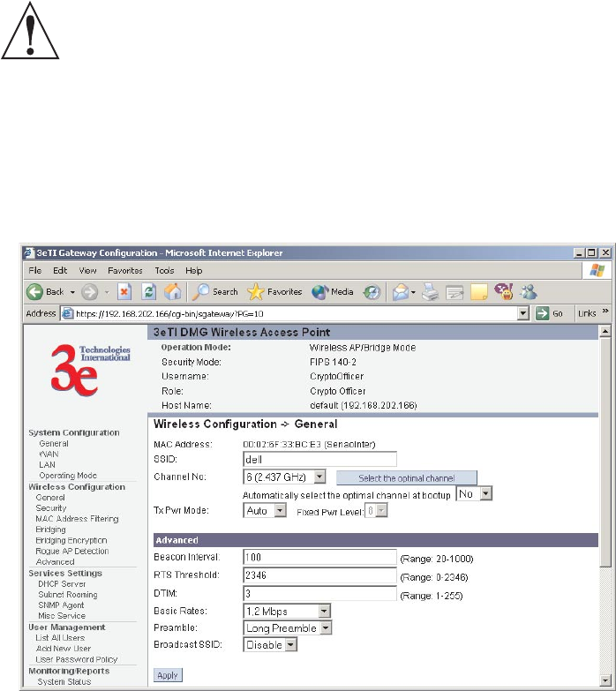Click the SSID input field
This screenshot has width=616, height=691.
pyautogui.click(x=319, y=459)
